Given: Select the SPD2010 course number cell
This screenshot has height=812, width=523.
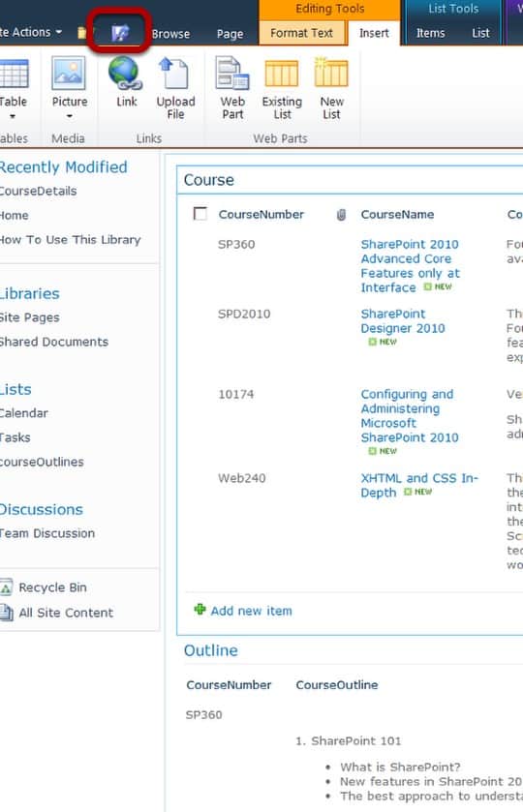Looking at the screenshot, I should [x=244, y=314].
